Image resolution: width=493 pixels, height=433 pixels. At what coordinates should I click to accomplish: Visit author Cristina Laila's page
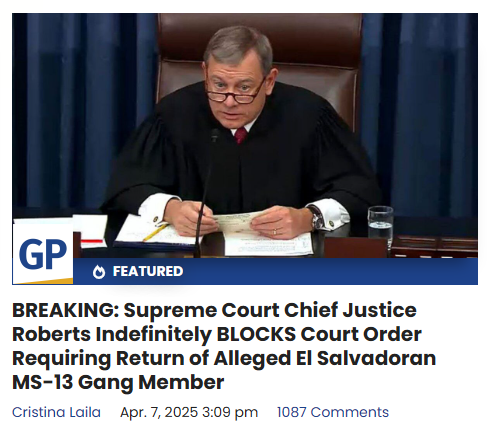pos(56,412)
